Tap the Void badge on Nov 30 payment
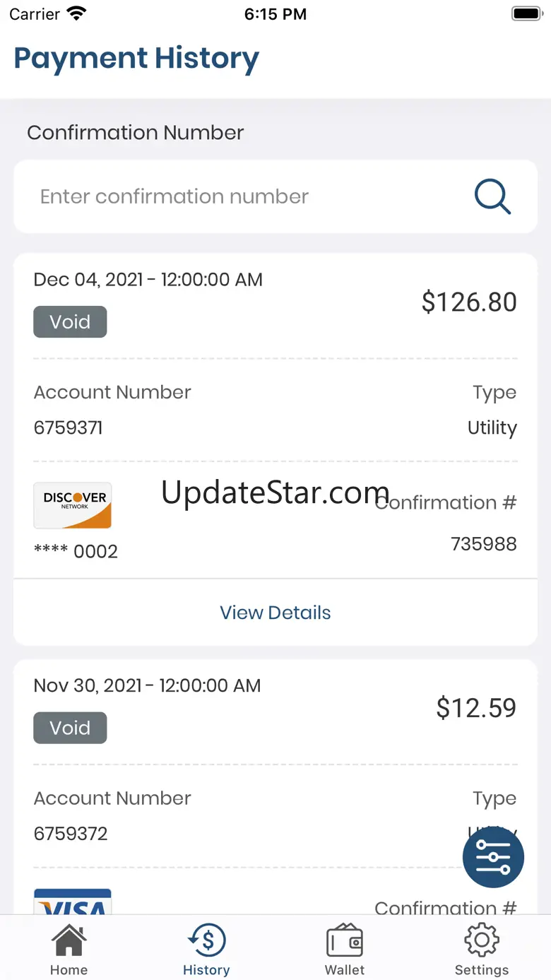The width and height of the screenshot is (551, 980). (70, 728)
